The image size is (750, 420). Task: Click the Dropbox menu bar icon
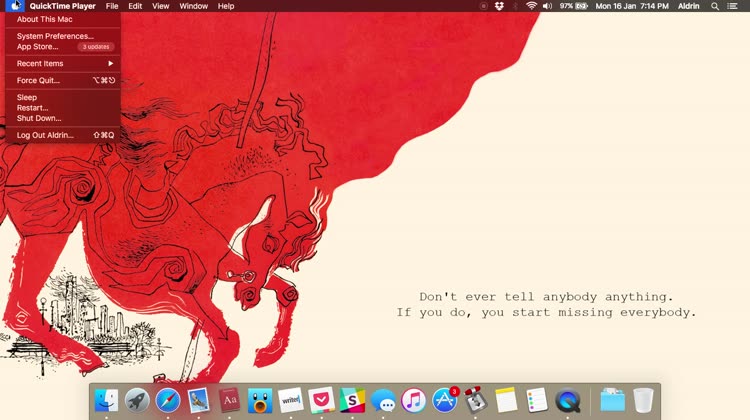[499, 6]
